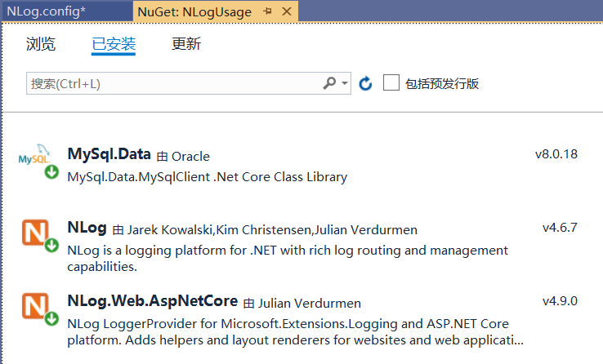Screen dimensions: 603x364
Task: Select the NLog package title
Action: pos(87,228)
